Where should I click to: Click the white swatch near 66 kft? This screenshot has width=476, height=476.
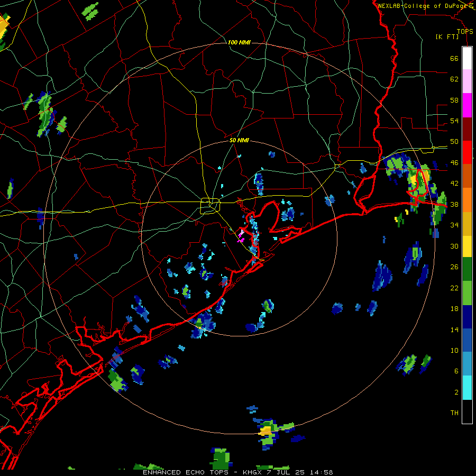467,58
